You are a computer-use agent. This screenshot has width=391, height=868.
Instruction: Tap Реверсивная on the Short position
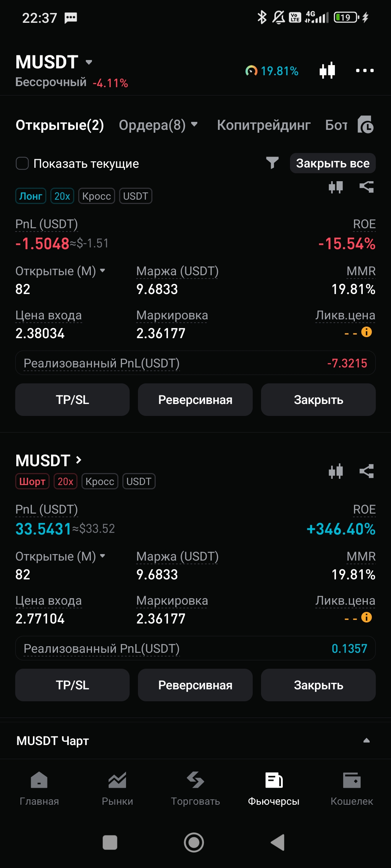point(195,685)
